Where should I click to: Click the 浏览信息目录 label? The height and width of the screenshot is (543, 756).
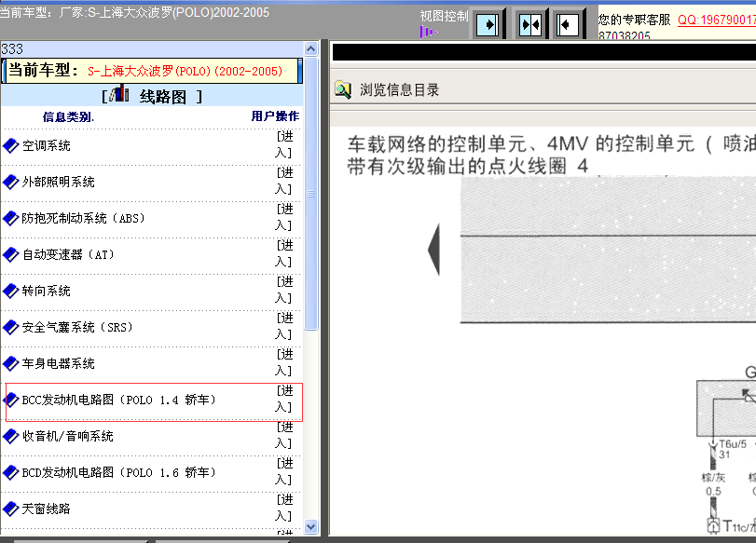pyautogui.click(x=399, y=89)
